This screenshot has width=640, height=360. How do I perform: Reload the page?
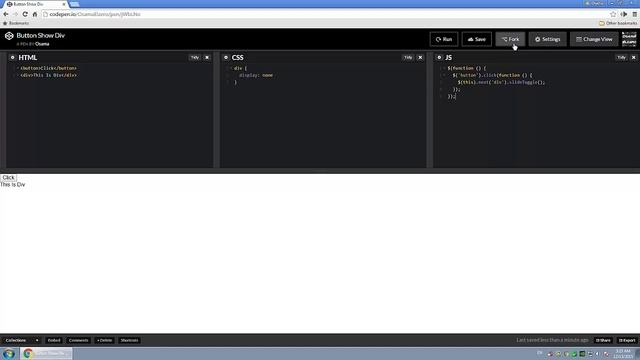(25, 14)
